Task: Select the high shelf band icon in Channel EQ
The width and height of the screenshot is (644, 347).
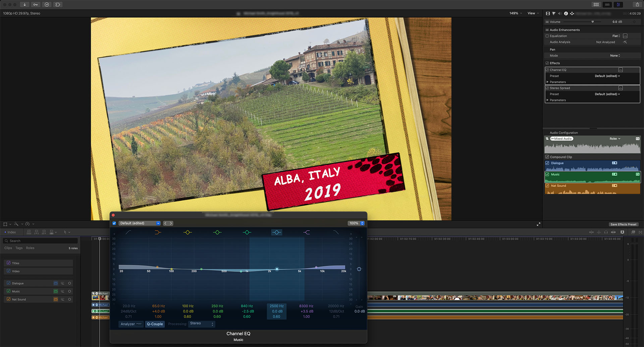Action: [x=307, y=232]
